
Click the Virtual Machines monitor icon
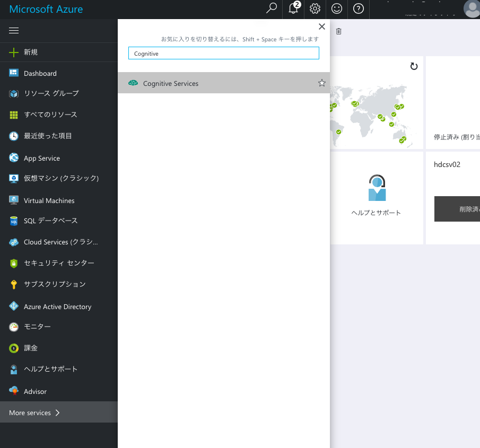coord(14,200)
